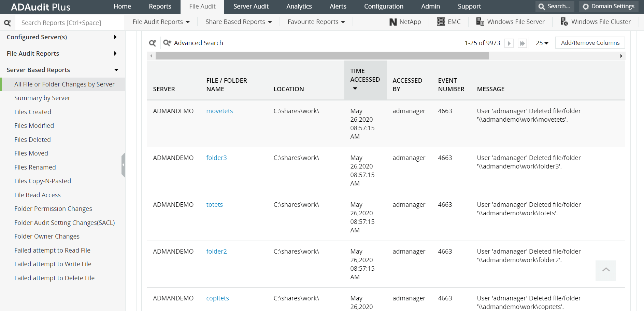This screenshot has height=311, width=644.
Task: Open Failed attempt to Write File report
Action: (x=53, y=264)
